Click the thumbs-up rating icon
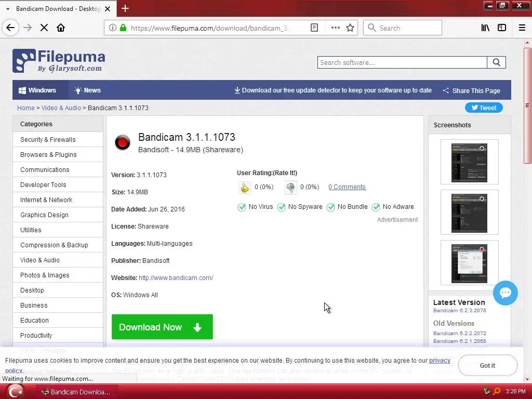532x399 pixels. point(244,187)
